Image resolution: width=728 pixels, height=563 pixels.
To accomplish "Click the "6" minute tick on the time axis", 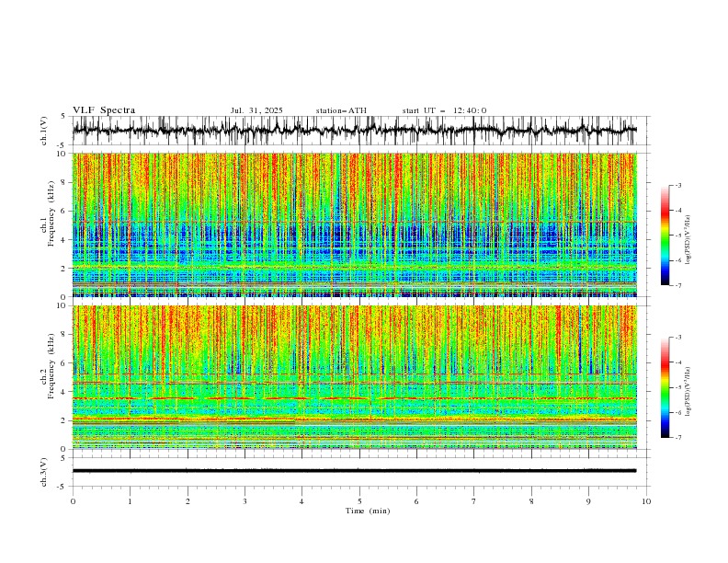I will pos(416,501).
